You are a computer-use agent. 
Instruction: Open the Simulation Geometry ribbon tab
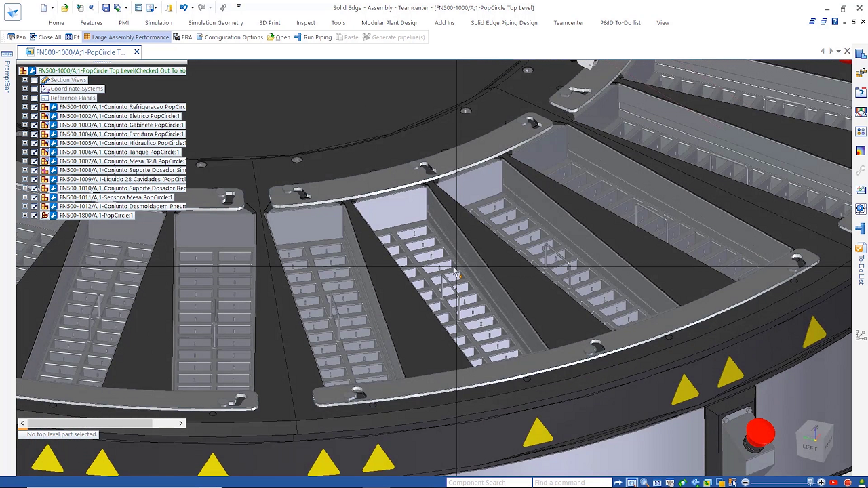pyautogui.click(x=216, y=23)
